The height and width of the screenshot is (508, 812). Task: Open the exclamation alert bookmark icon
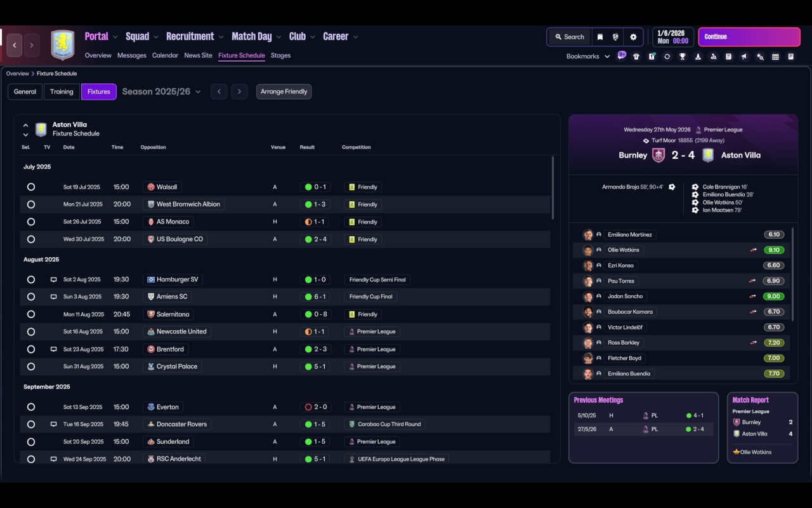click(x=652, y=57)
